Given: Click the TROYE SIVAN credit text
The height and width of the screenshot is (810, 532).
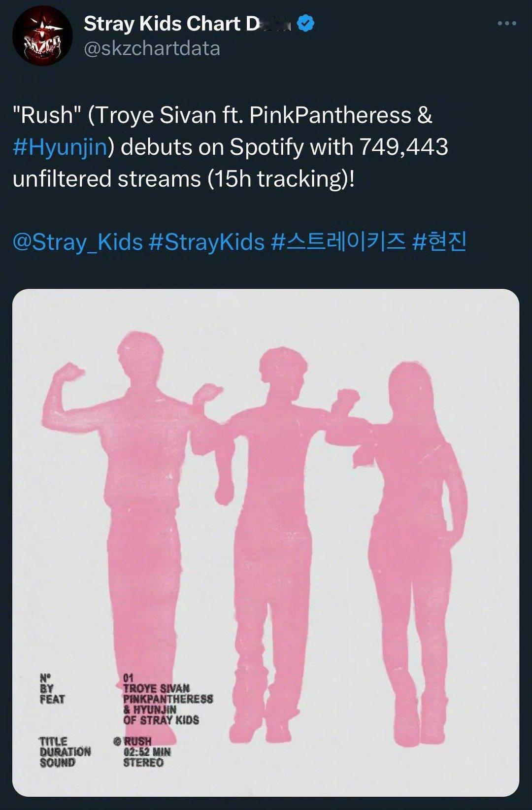Looking at the screenshot, I should [156, 688].
